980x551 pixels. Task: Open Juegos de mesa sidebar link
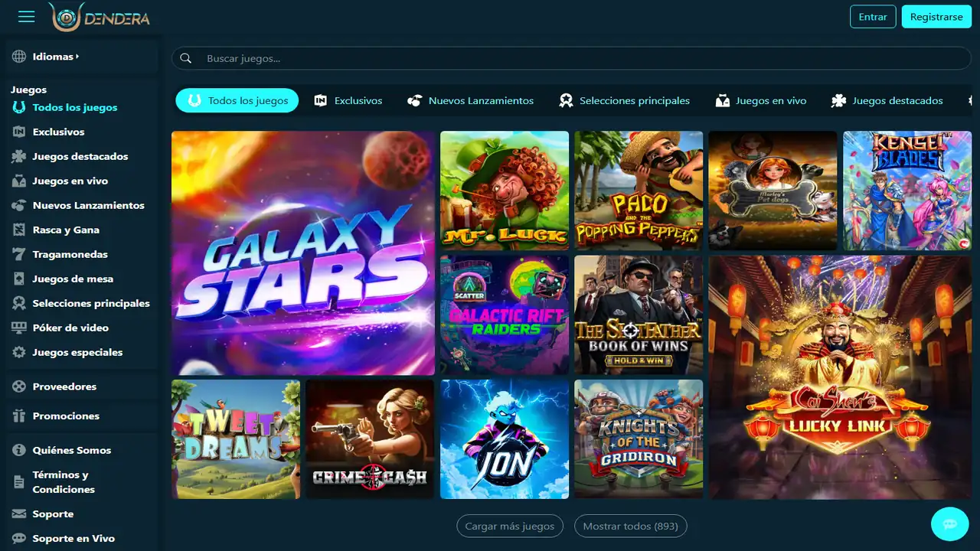(73, 279)
